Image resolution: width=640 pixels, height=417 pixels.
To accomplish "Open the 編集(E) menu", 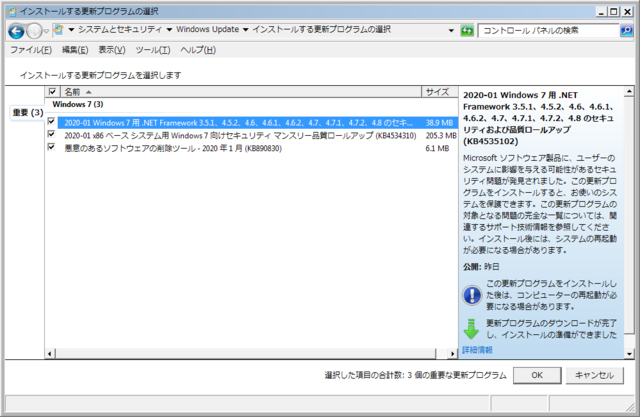I will (x=75, y=50).
